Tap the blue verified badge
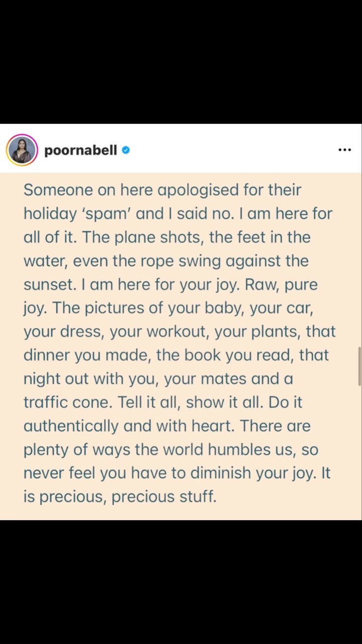This screenshot has height=644, width=362. tap(126, 150)
